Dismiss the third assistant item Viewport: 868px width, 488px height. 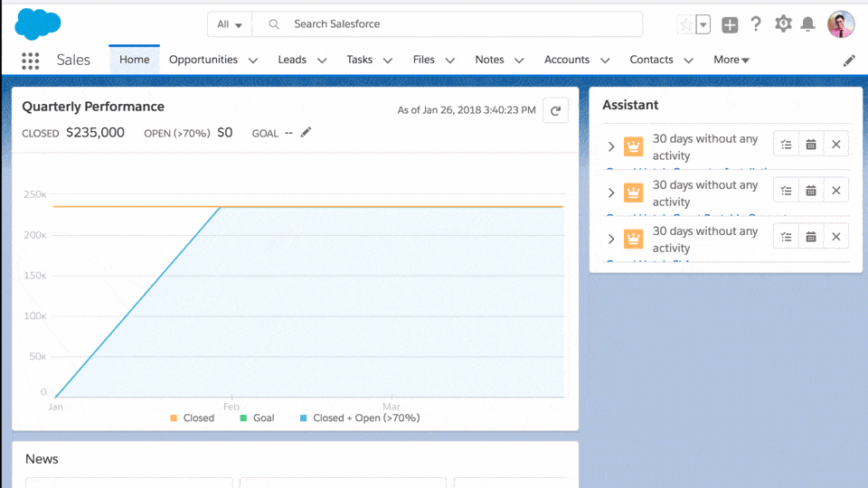click(x=835, y=237)
